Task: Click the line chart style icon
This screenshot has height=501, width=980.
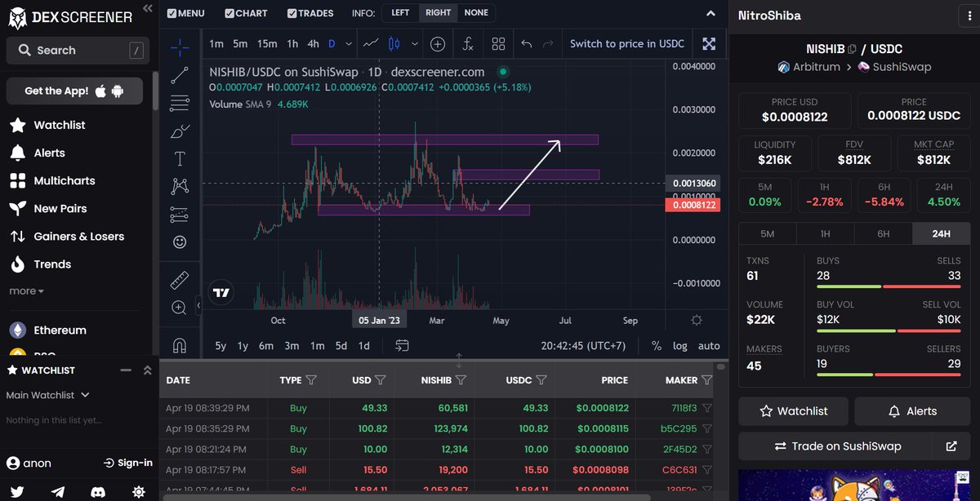Action: [x=371, y=43]
